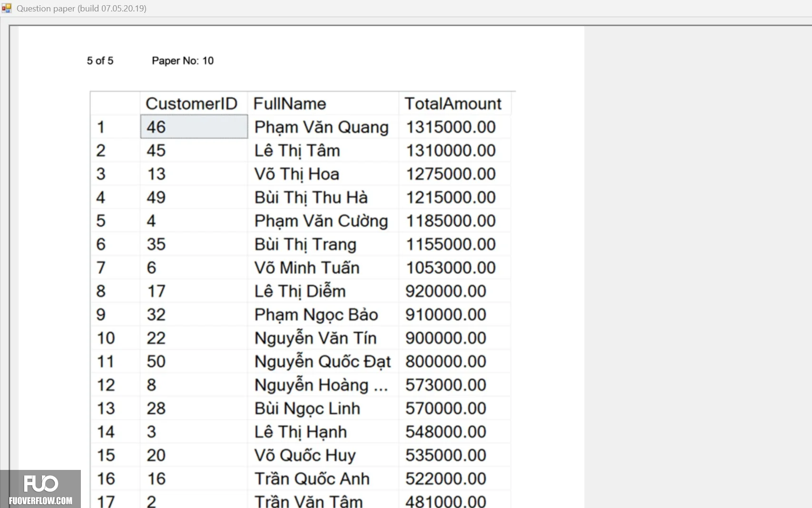Click the Võ Thị Hoa name cell
The width and height of the screenshot is (812, 508).
(x=323, y=174)
